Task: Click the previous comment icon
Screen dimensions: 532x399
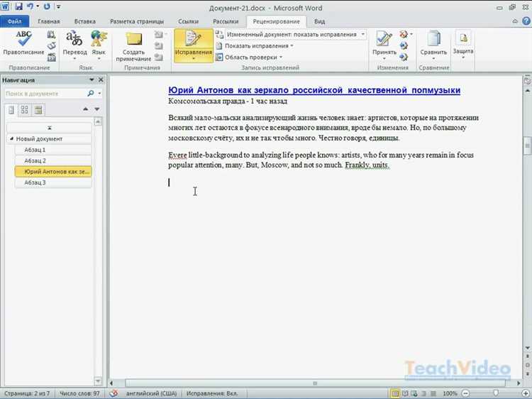Action: click(x=158, y=46)
